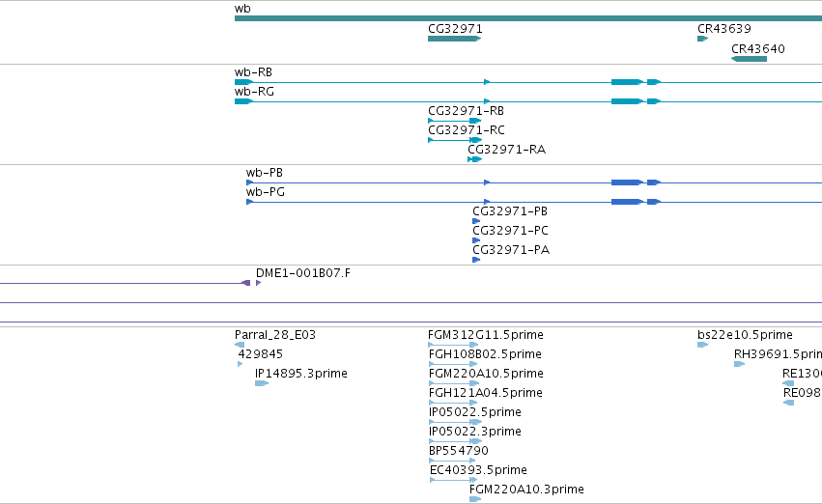
Task: Click the large coding block on wb-PB
Action: pyautogui.click(x=628, y=182)
